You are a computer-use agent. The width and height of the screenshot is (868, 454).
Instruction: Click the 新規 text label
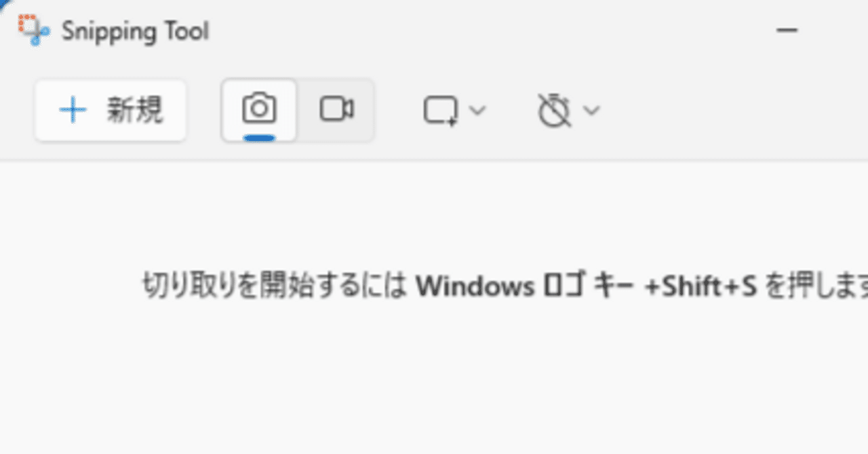[135, 110]
